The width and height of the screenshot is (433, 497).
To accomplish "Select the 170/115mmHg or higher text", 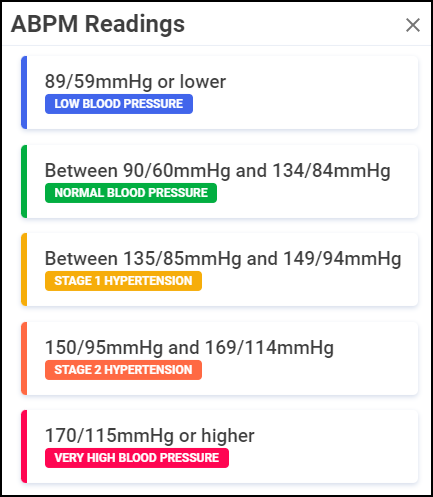I will (x=150, y=436).
